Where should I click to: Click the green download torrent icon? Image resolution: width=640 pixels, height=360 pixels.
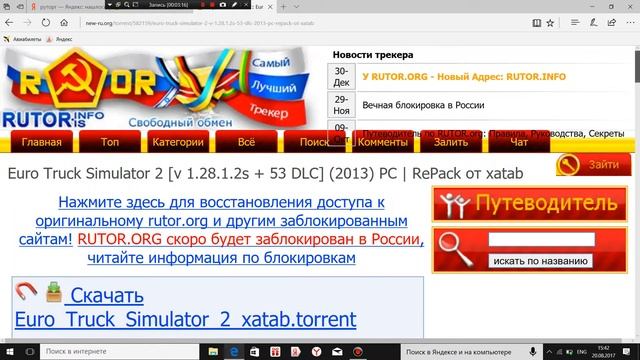[54, 292]
